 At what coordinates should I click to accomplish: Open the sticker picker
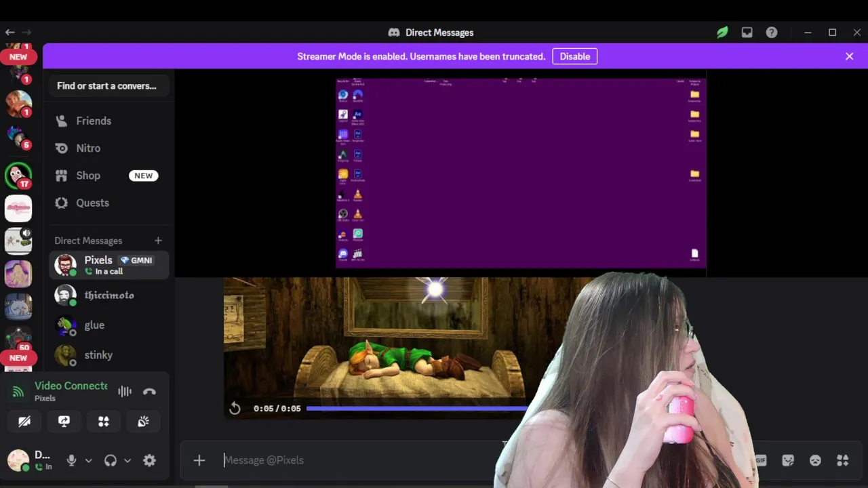click(788, 460)
